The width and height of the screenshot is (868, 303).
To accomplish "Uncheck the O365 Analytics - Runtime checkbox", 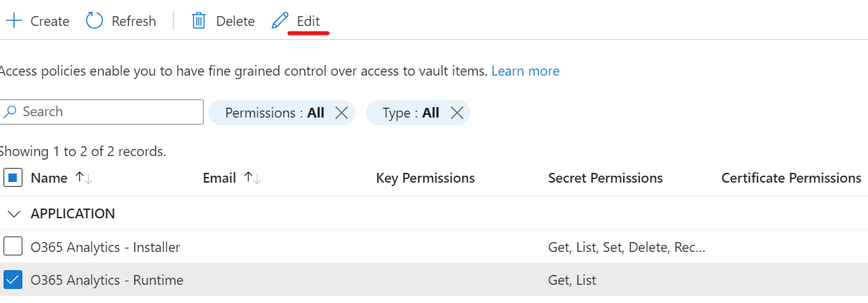I will pos(13,280).
